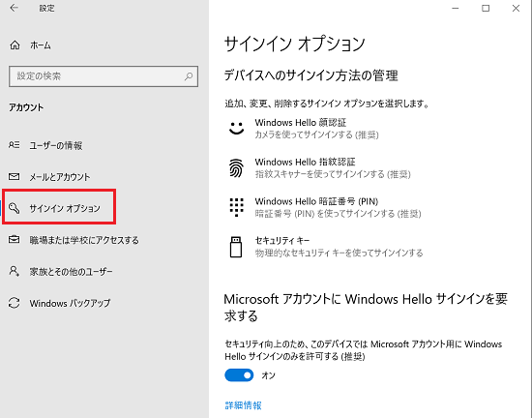Open ホーム in the sidebar

41,45
